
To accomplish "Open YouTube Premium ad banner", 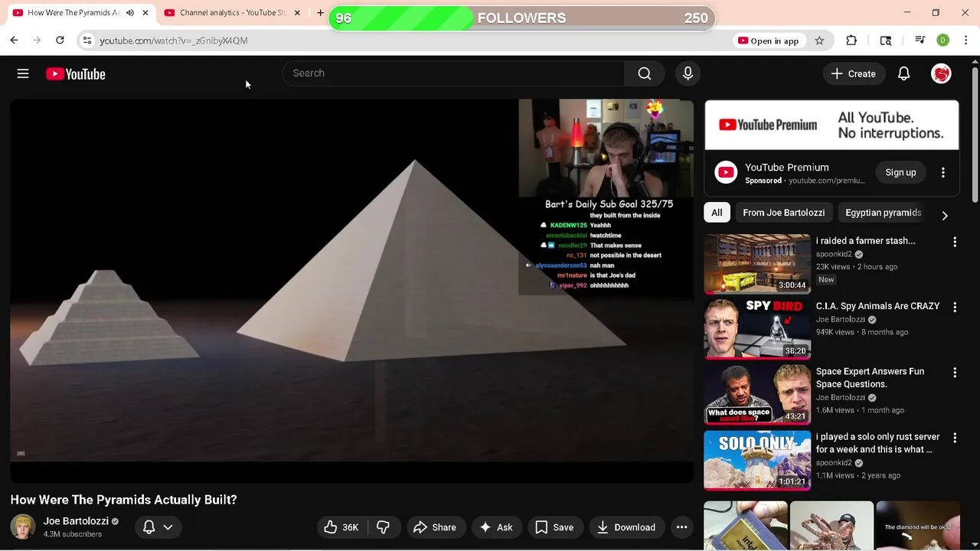I will tap(831, 126).
